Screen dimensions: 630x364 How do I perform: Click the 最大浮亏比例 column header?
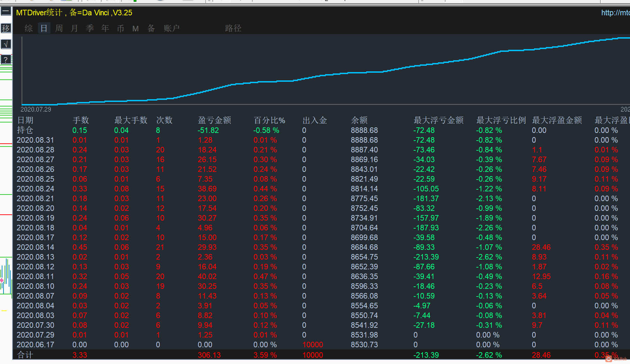click(501, 120)
